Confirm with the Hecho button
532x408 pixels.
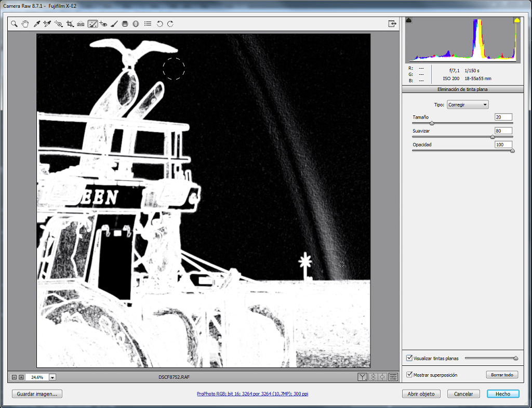click(503, 394)
